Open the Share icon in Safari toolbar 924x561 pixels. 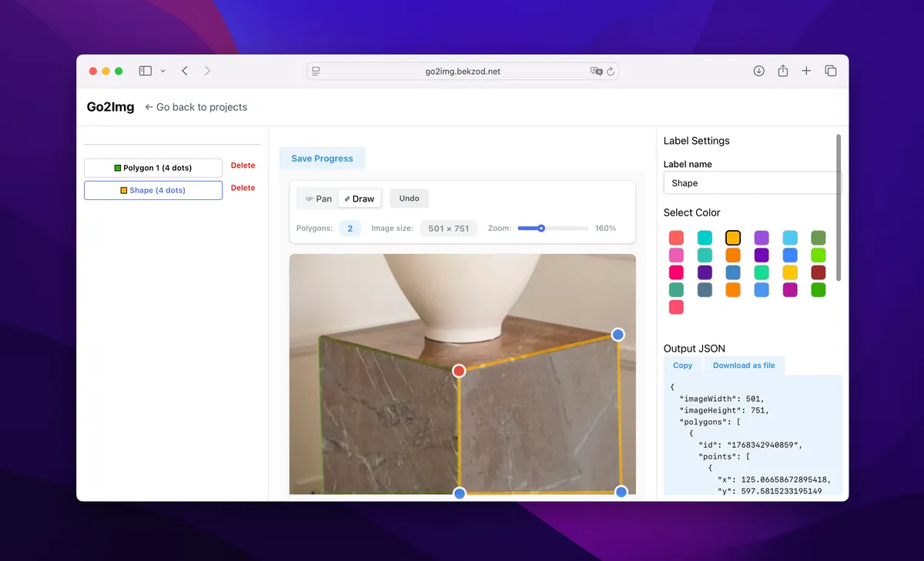pyautogui.click(x=782, y=71)
